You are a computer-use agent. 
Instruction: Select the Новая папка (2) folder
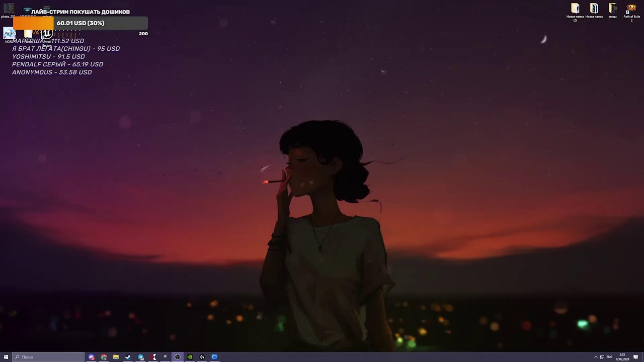click(575, 12)
